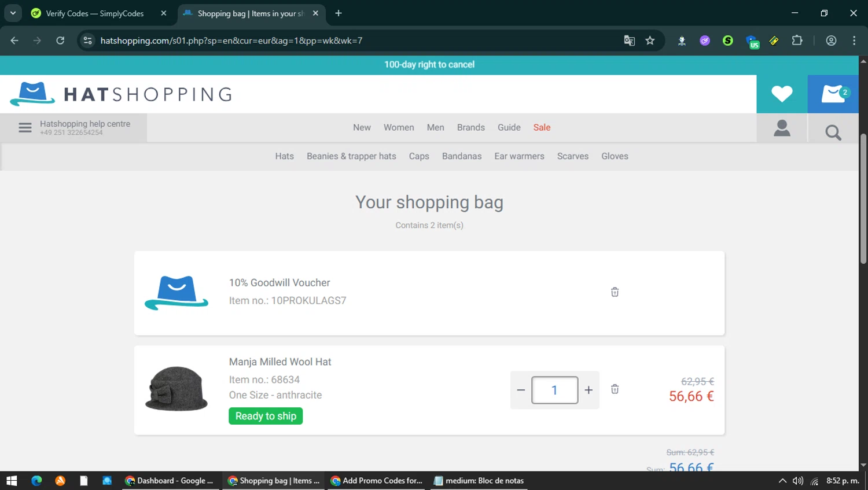
Task: Click the item number 10PROKULAGS7 text
Action: pyautogui.click(x=288, y=301)
